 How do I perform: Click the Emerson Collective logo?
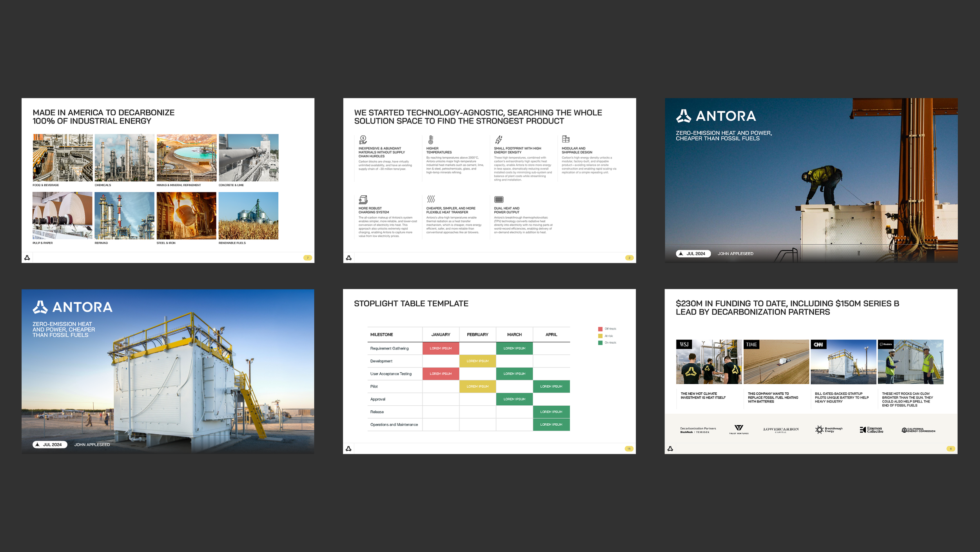871,430
